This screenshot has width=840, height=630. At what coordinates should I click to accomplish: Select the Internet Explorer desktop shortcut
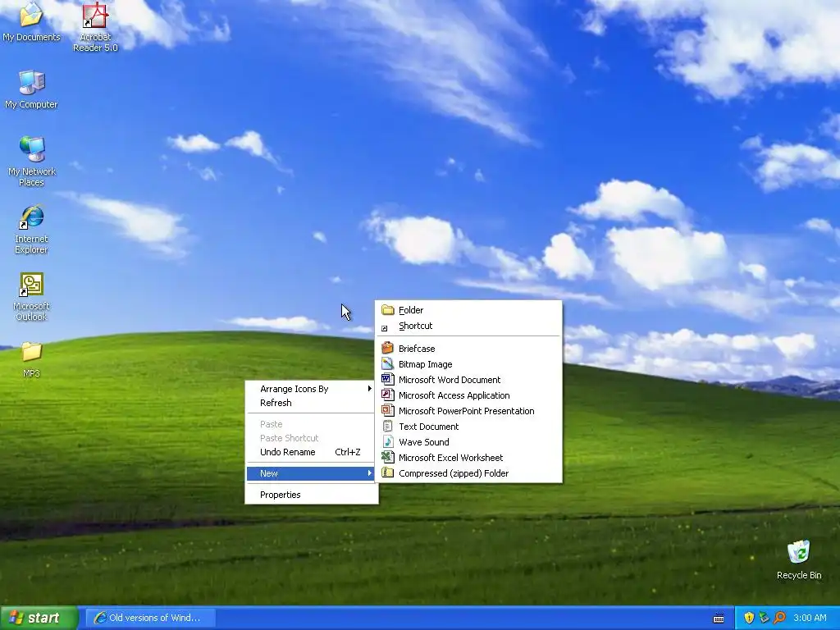(x=31, y=229)
